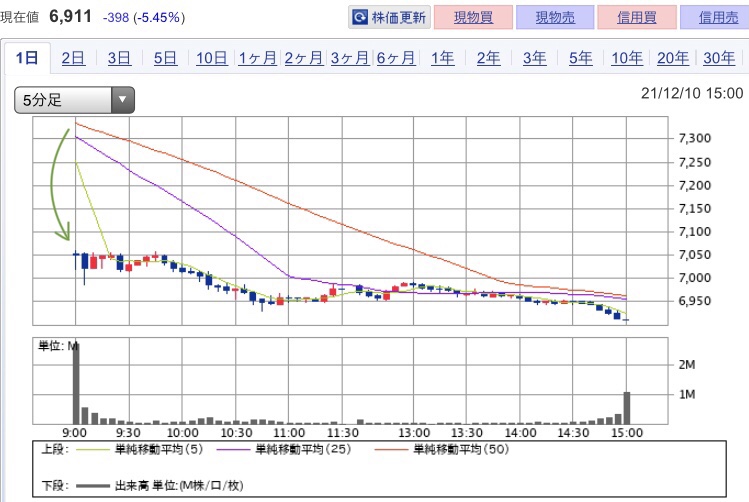Viewport: 749px width, 502px height.
Task: Click the 6,950 price axis label
Action: point(695,301)
